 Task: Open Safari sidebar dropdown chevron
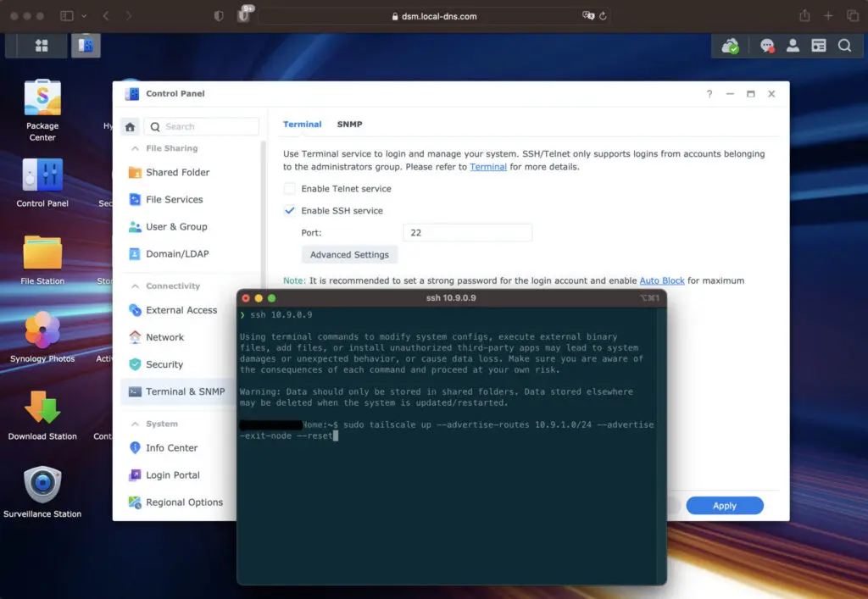click(84, 16)
